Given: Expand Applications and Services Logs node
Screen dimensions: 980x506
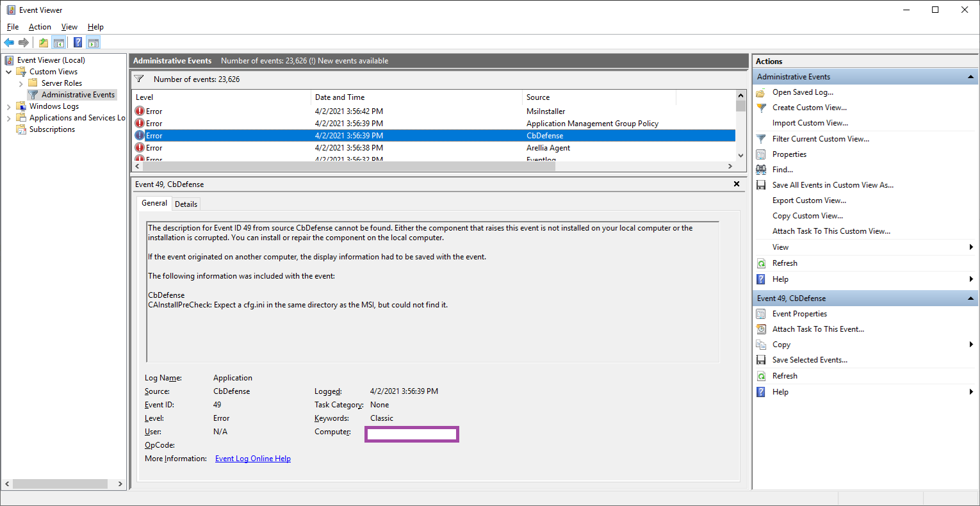Looking at the screenshot, I should [9, 118].
